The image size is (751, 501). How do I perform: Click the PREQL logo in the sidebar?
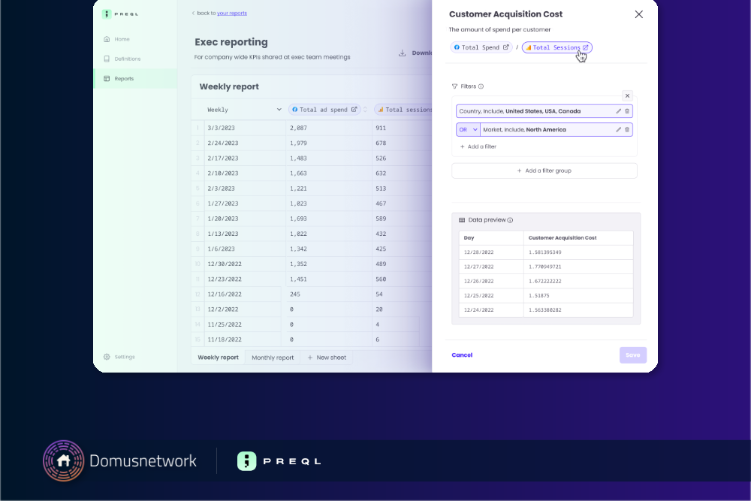click(x=120, y=14)
